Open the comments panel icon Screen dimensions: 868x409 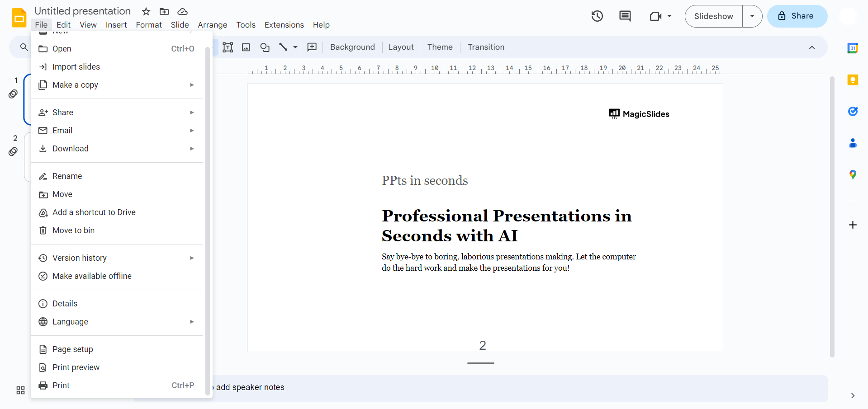tap(625, 16)
